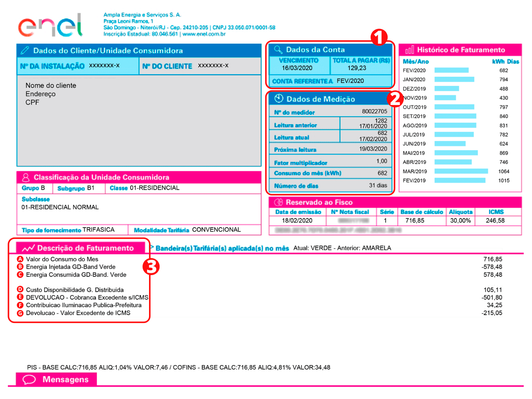Click the Dados da Conta header
Viewport: 532px width, 399px height.
(331, 50)
